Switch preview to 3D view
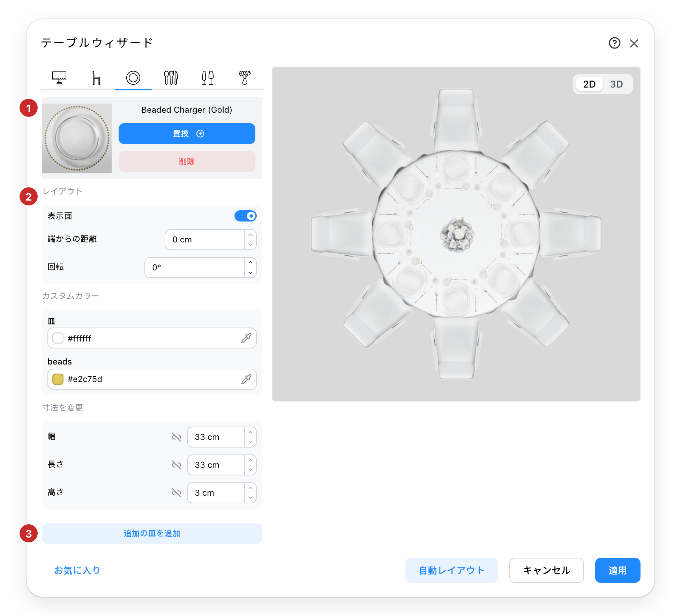 616,84
